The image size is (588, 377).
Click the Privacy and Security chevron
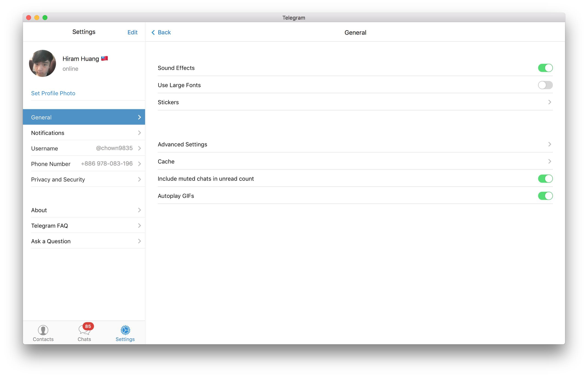click(x=139, y=180)
